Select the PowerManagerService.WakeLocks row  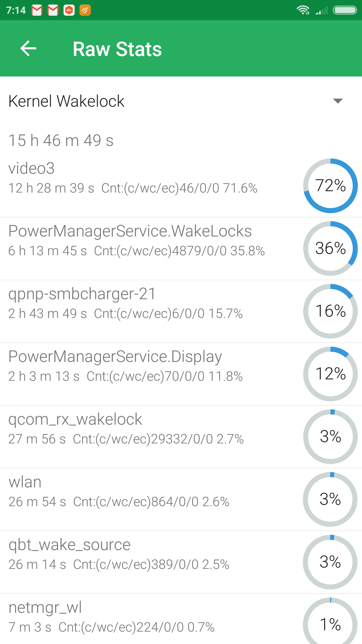pyautogui.click(x=181, y=249)
